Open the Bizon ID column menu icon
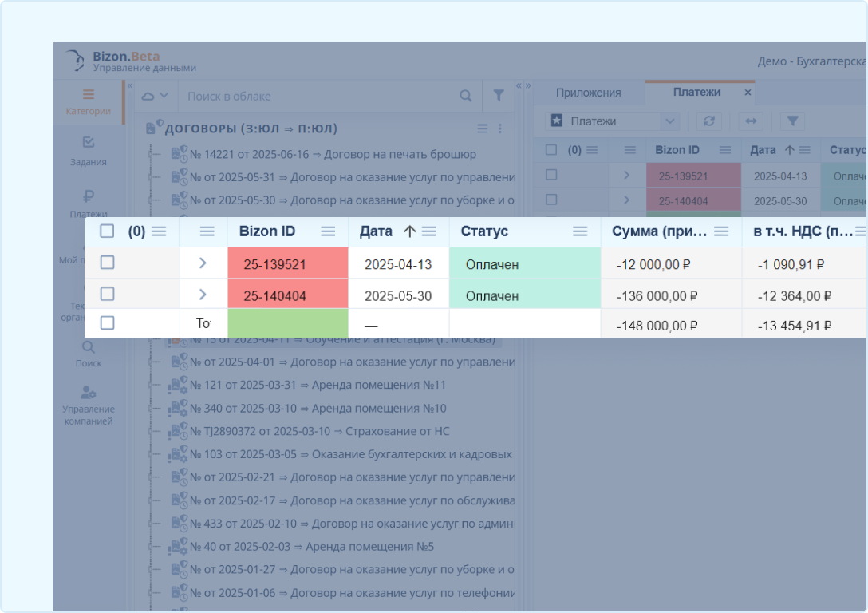Screen dimensions: 868x613 (x=328, y=231)
